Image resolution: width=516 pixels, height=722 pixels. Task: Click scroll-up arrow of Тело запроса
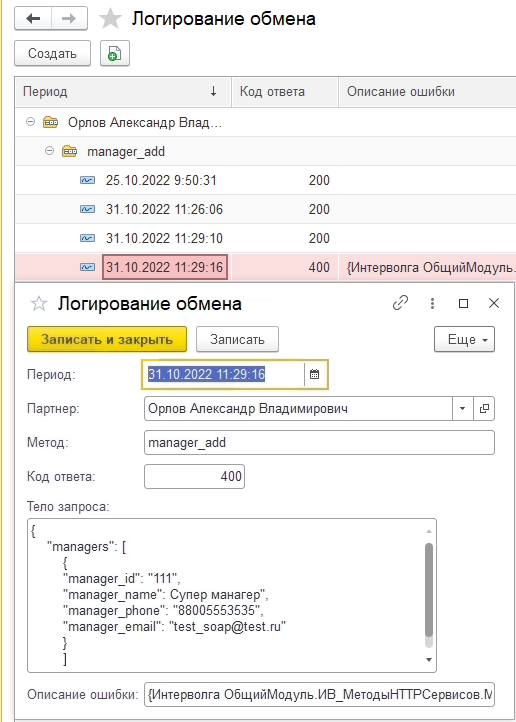click(429, 531)
